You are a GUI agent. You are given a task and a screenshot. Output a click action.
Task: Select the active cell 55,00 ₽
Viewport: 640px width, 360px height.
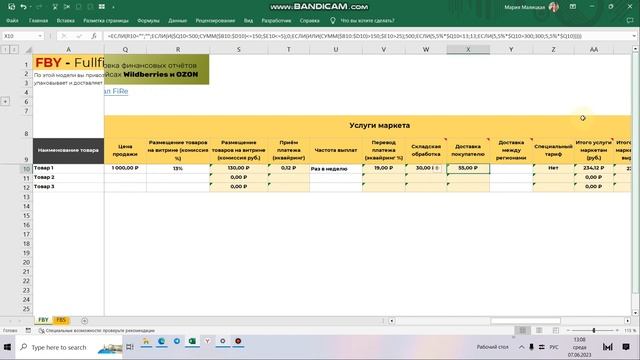click(468, 168)
